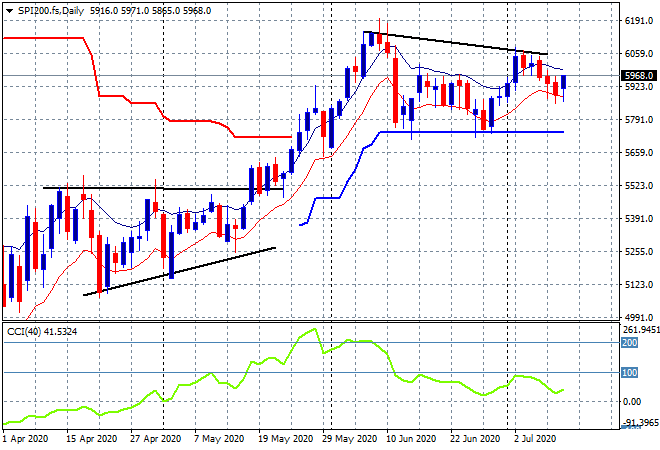
Task: Select the current price tag 5968.0
Action: coord(639,76)
